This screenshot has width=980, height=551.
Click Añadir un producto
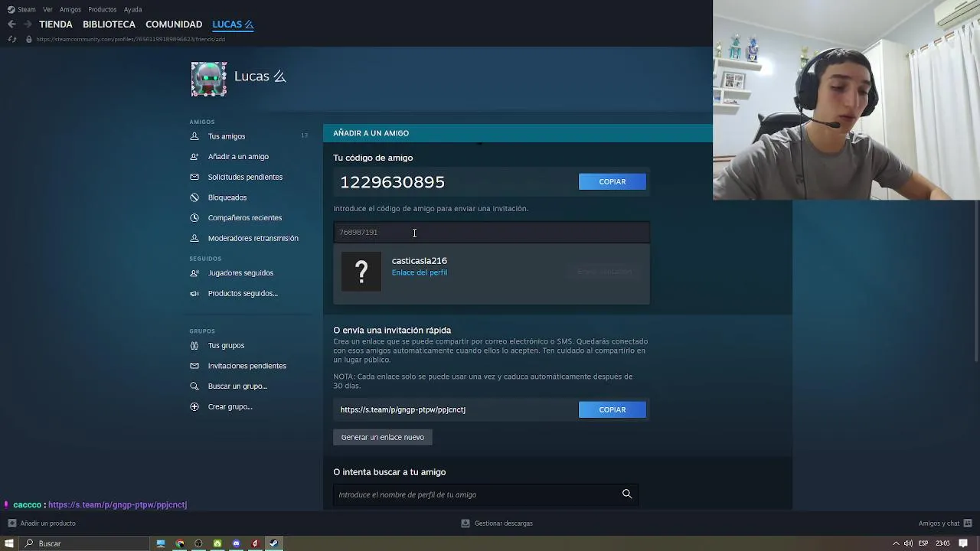coord(42,523)
